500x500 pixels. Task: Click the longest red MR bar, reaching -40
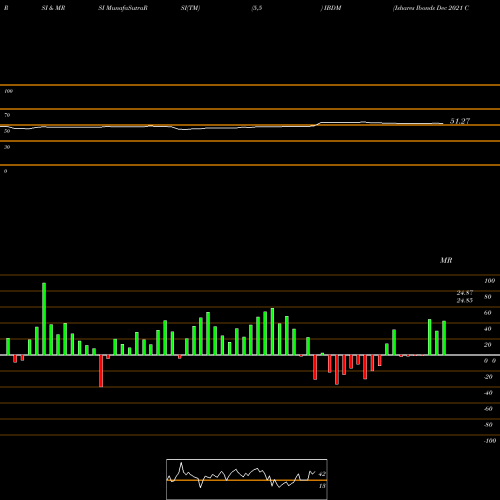101,371
